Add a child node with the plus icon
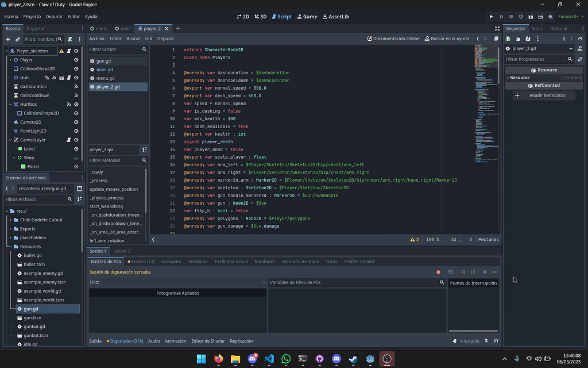 7,39
